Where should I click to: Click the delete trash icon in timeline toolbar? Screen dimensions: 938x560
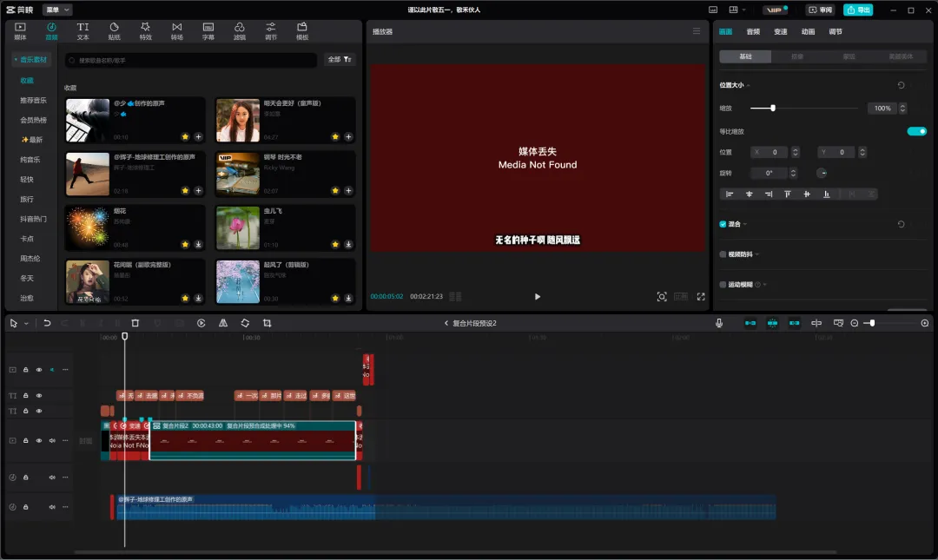[135, 323]
